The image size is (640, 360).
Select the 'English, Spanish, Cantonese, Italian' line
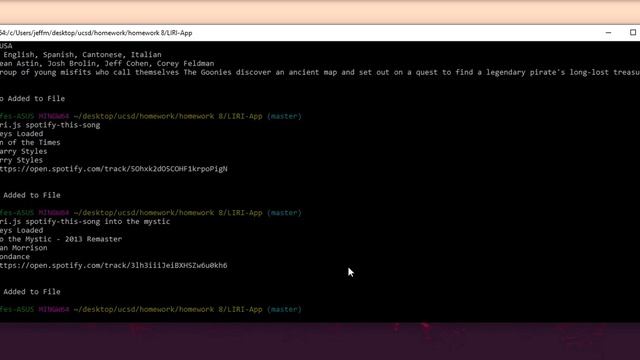pyautogui.click(x=81, y=55)
